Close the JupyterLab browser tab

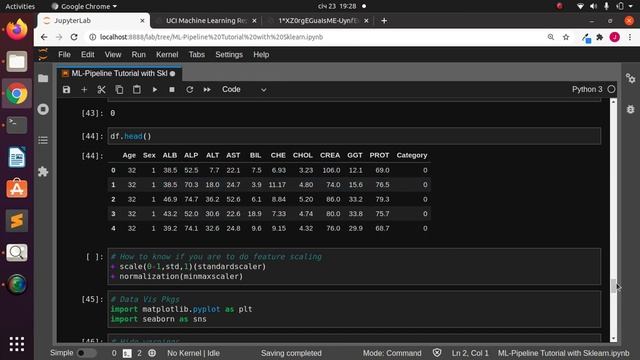pos(142,20)
